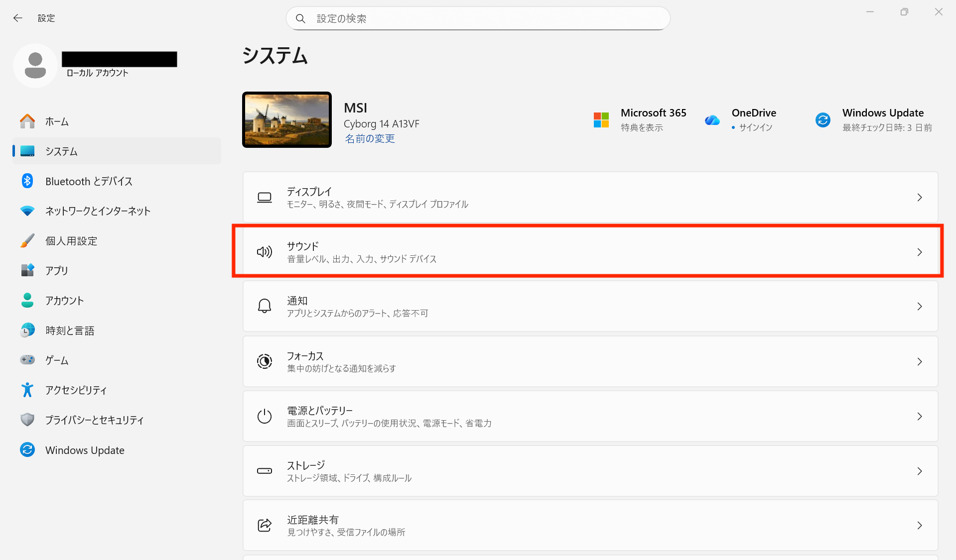Click the 設定の検索 search field
Viewport: 956px width, 560px height.
pyautogui.click(x=478, y=18)
